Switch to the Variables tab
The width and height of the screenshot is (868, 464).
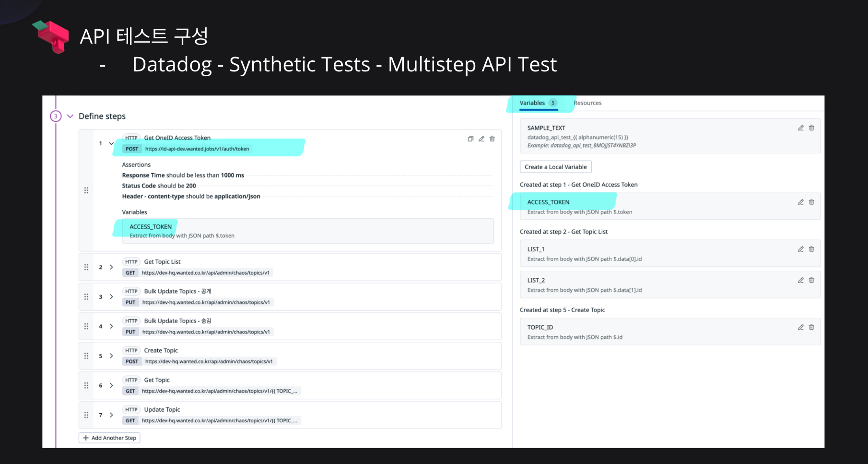(x=538, y=103)
